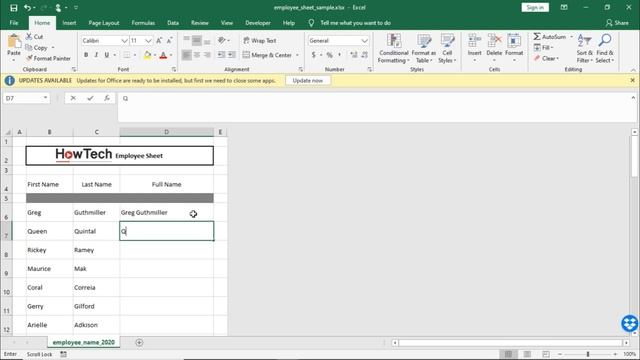Click AutoSum sigma
The width and height of the screenshot is (640, 360).
coord(537,37)
